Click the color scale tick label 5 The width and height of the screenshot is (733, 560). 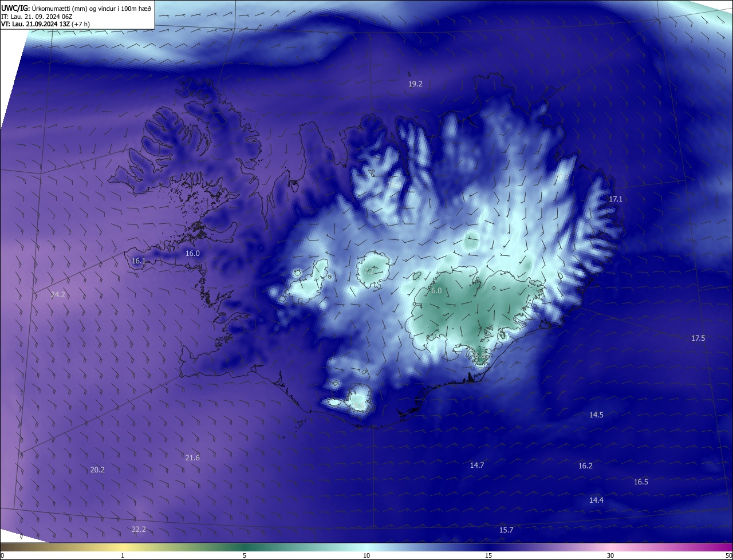pyautogui.click(x=245, y=555)
